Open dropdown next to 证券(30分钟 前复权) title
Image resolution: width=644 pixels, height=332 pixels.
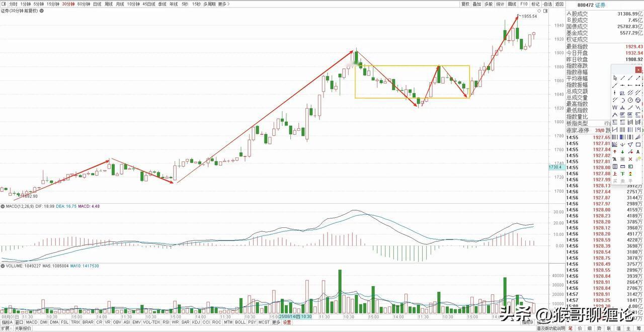(x=41, y=11)
